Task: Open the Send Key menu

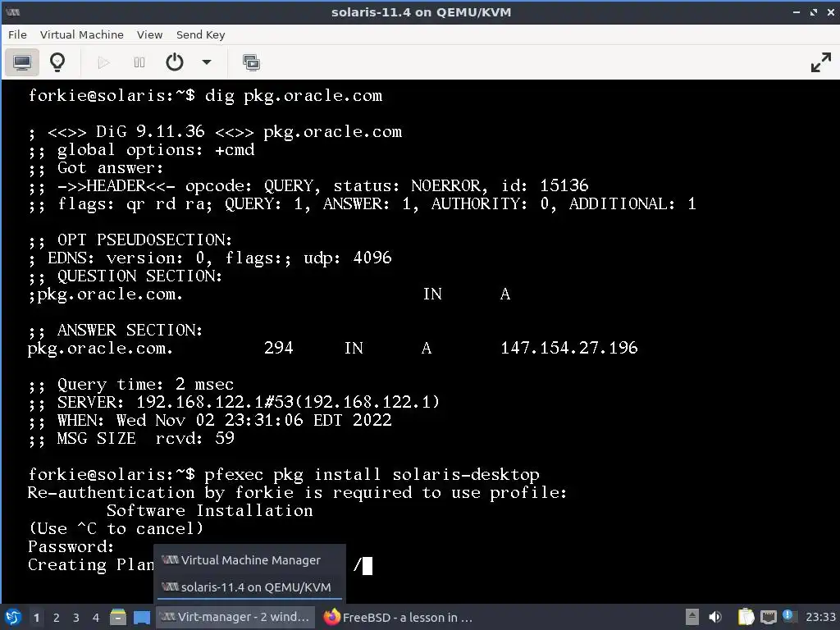Action: pos(200,34)
